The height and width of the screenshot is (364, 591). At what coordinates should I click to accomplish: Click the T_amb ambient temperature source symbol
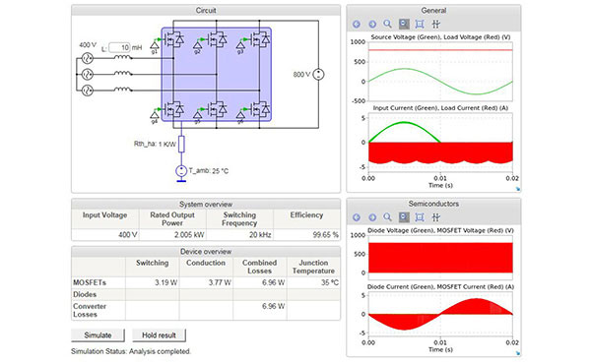pos(181,171)
